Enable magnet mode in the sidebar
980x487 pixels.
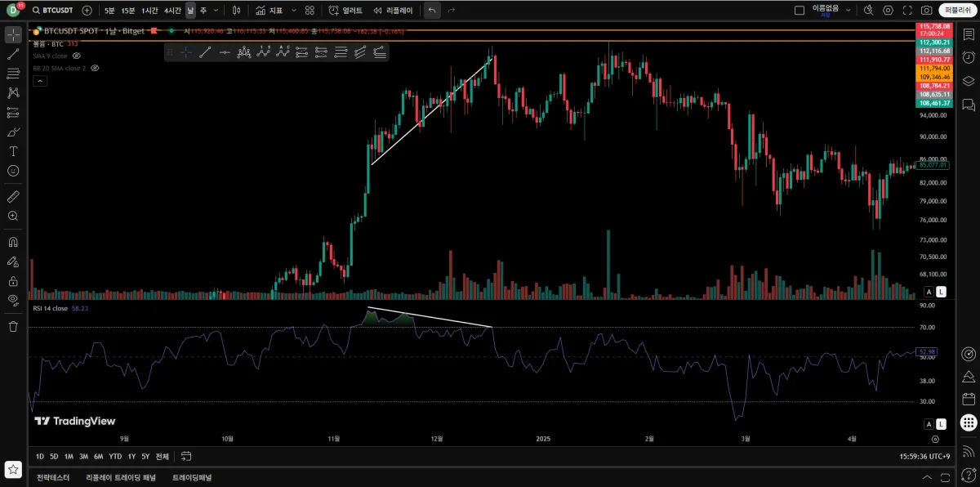coord(13,242)
